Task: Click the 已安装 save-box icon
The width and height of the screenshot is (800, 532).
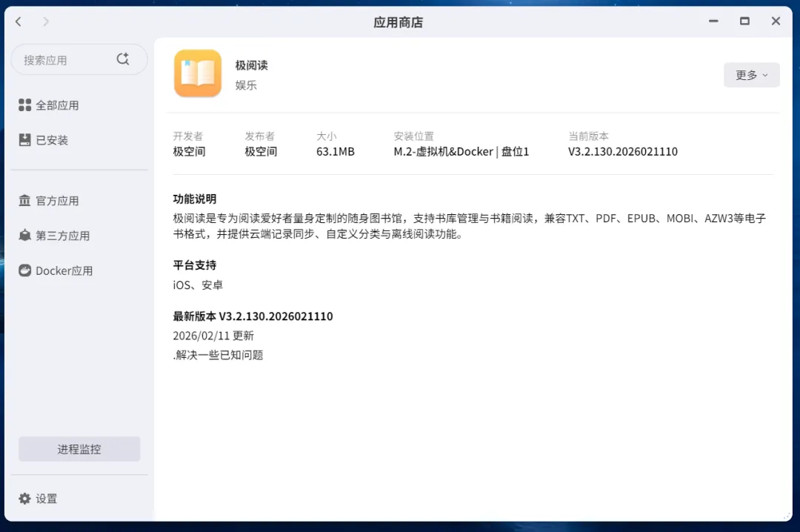Action: (24, 140)
